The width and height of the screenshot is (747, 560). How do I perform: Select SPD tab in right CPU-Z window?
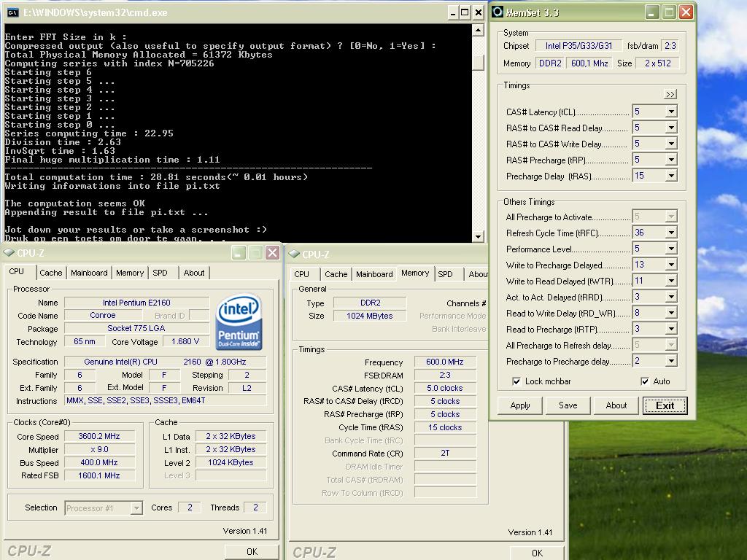[446, 274]
